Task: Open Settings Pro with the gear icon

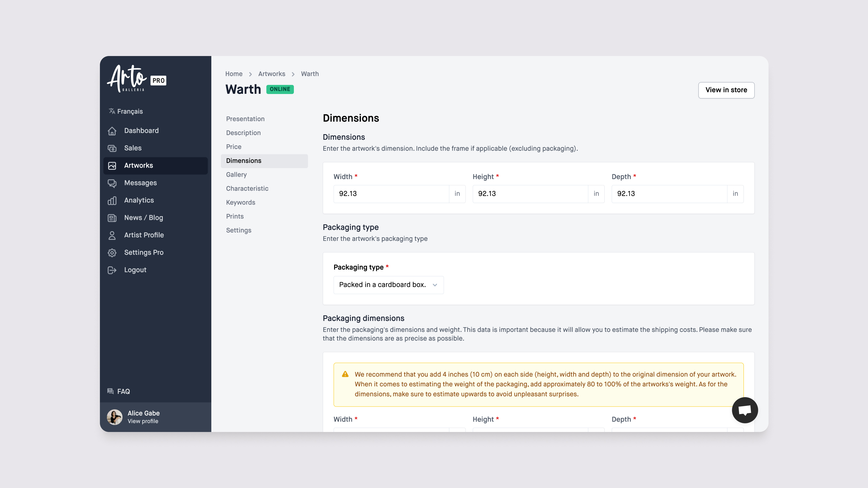Action: [113, 253]
